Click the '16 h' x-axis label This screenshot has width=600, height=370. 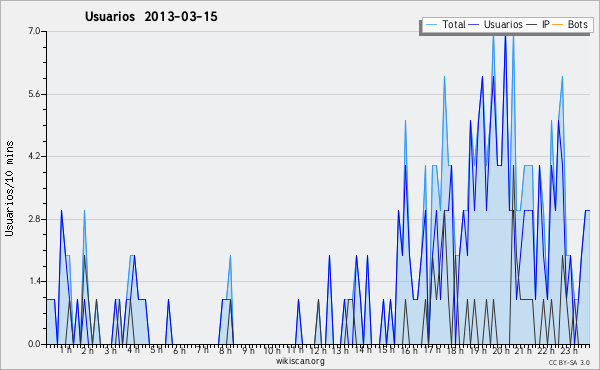click(x=409, y=350)
